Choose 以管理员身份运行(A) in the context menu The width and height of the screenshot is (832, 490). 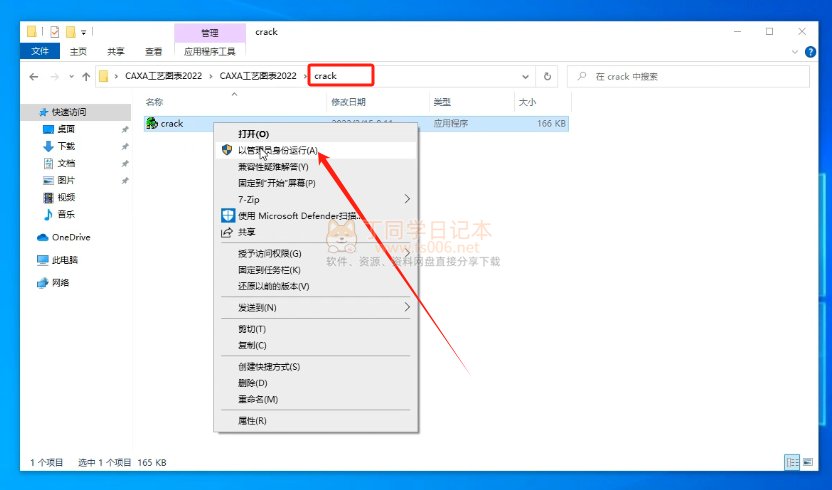click(316, 150)
